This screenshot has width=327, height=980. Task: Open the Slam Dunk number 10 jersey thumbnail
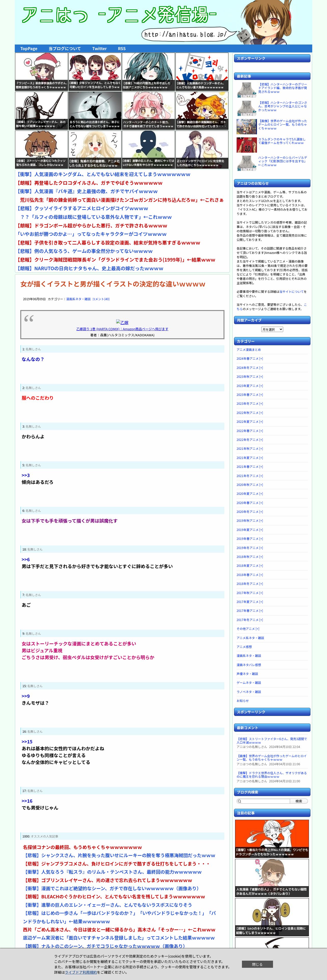(x=247, y=145)
